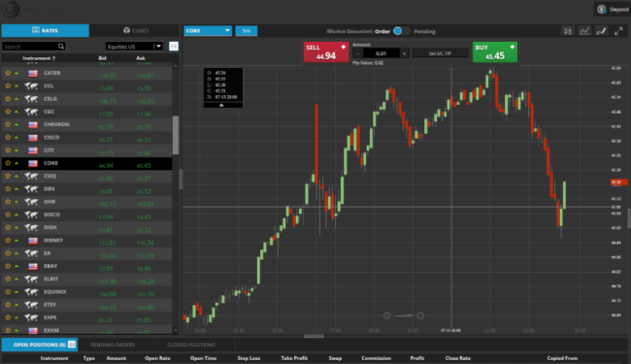Toggle favorite star for EA

(x=8, y=253)
